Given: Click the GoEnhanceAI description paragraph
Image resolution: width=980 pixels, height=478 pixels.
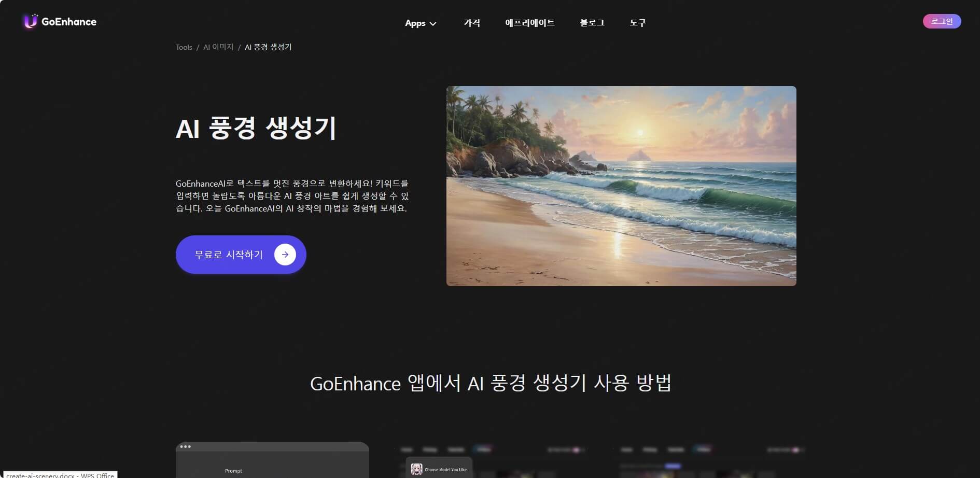Looking at the screenshot, I should [292, 196].
